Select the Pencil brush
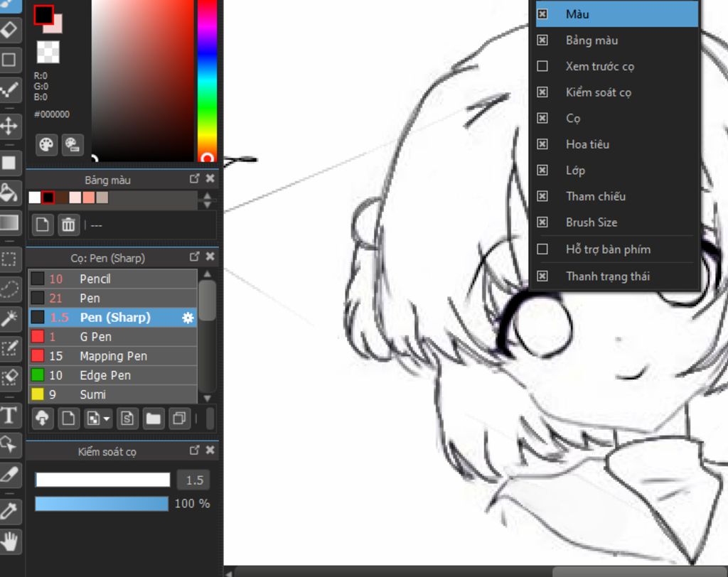The image size is (728, 577). tap(113, 279)
